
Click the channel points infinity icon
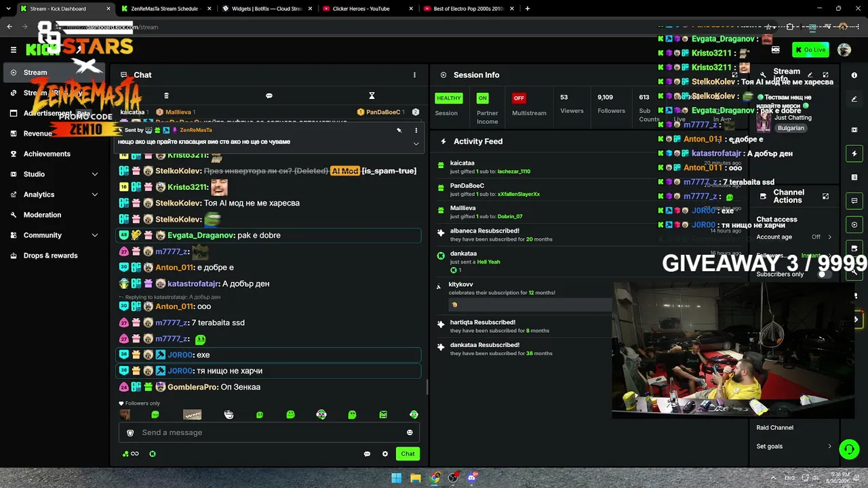coord(131,454)
